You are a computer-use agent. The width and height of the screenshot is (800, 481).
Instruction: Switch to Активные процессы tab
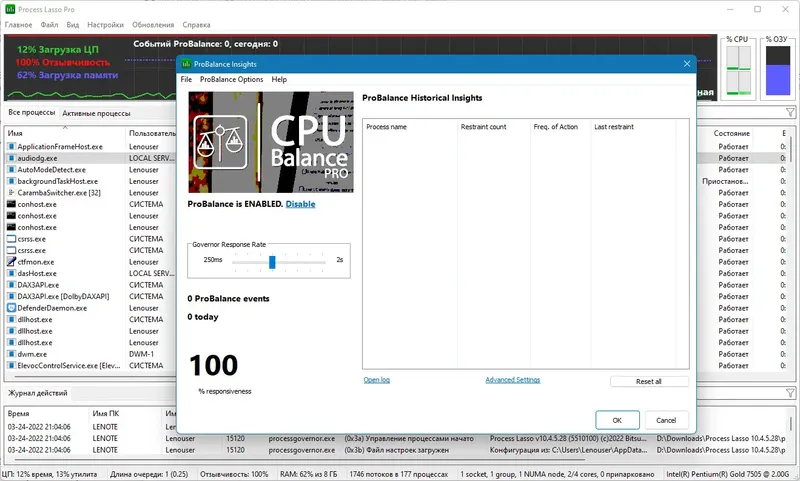(x=96, y=113)
